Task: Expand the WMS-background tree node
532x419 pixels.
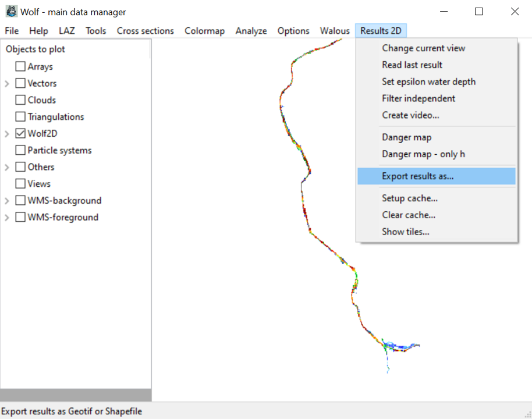Action: tap(7, 201)
